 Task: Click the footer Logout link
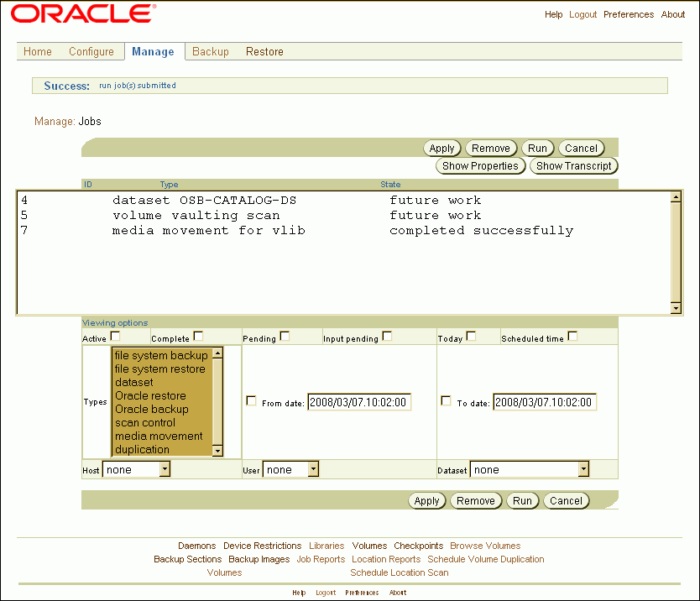(326, 593)
